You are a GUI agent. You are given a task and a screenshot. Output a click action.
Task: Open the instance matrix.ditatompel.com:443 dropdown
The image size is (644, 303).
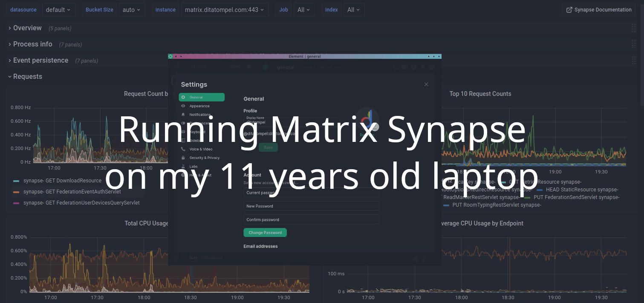(225, 9)
